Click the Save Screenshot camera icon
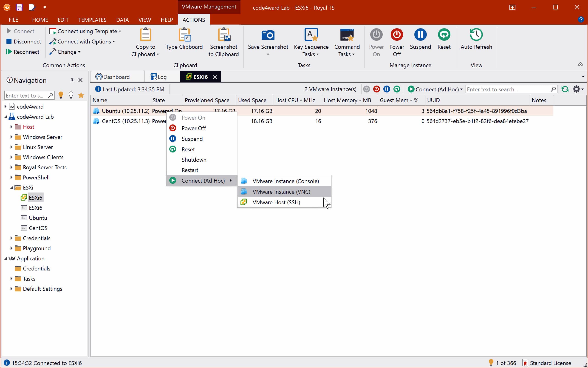 268,35
